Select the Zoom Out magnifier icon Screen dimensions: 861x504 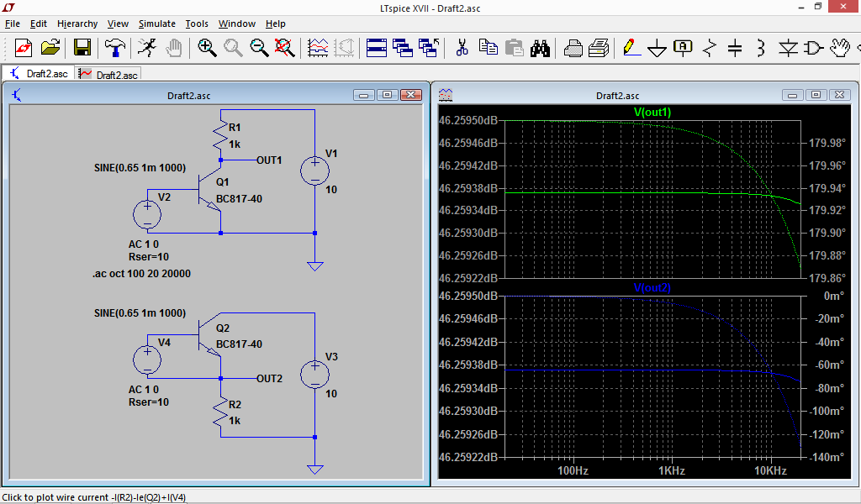click(260, 48)
